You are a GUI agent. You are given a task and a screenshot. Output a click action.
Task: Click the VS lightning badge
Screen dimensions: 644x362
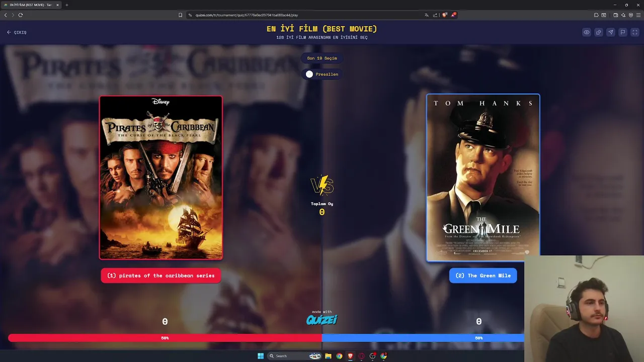(x=322, y=185)
